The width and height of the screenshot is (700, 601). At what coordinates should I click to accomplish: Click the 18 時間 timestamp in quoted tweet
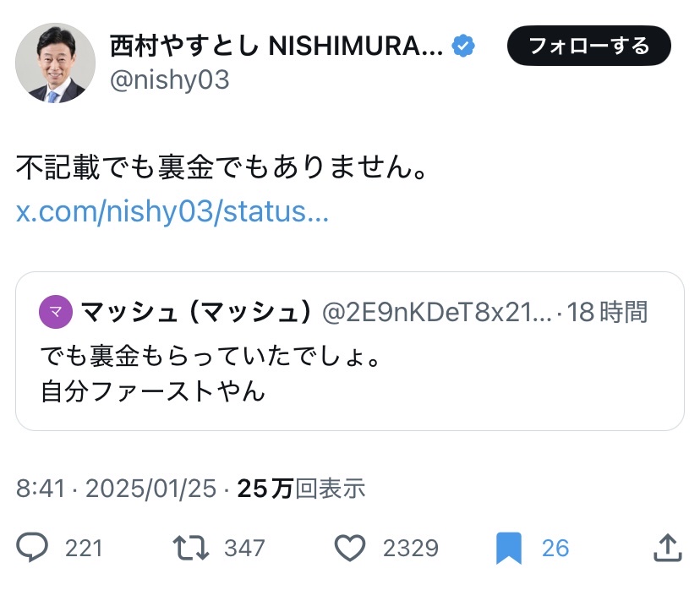pyautogui.click(x=607, y=312)
